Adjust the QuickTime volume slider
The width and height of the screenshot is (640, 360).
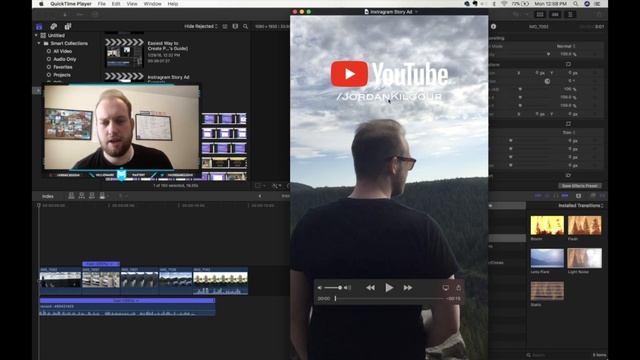click(334, 288)
